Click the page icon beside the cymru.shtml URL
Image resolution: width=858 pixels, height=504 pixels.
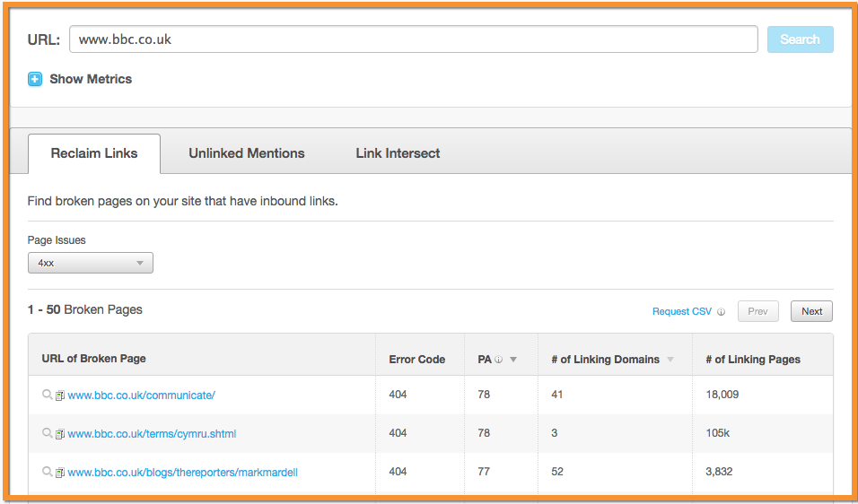60,434
